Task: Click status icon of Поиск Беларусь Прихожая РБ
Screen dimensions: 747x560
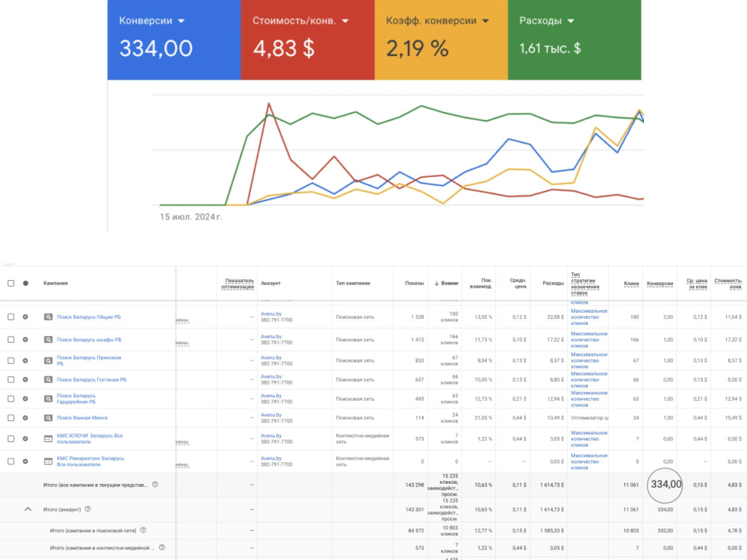Action: click(x=25, y=361)
